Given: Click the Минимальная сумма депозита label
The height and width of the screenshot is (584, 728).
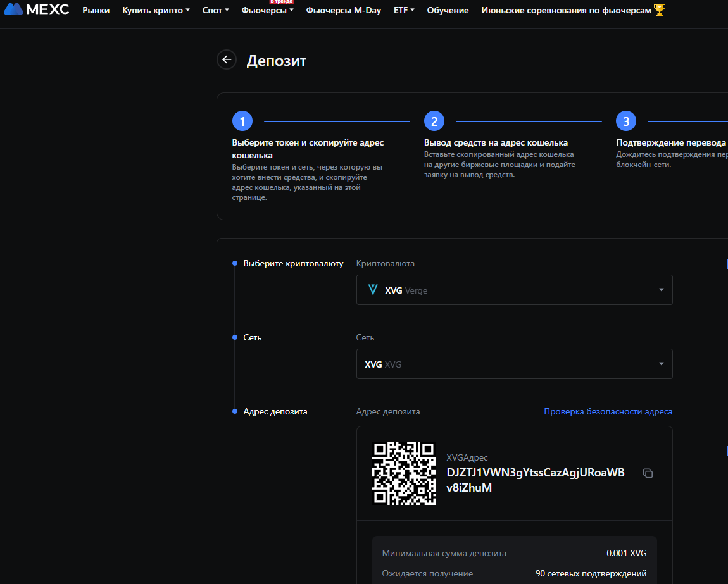Looking at the screenshot, I should coord(444,553).
